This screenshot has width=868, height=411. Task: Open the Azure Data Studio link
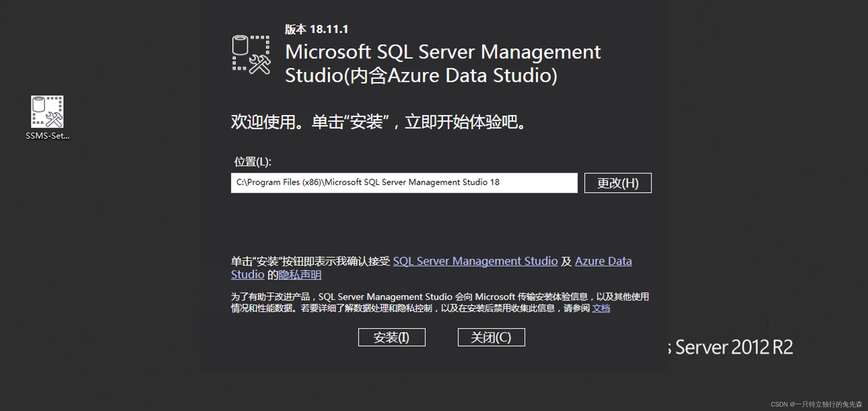[603, 261]
